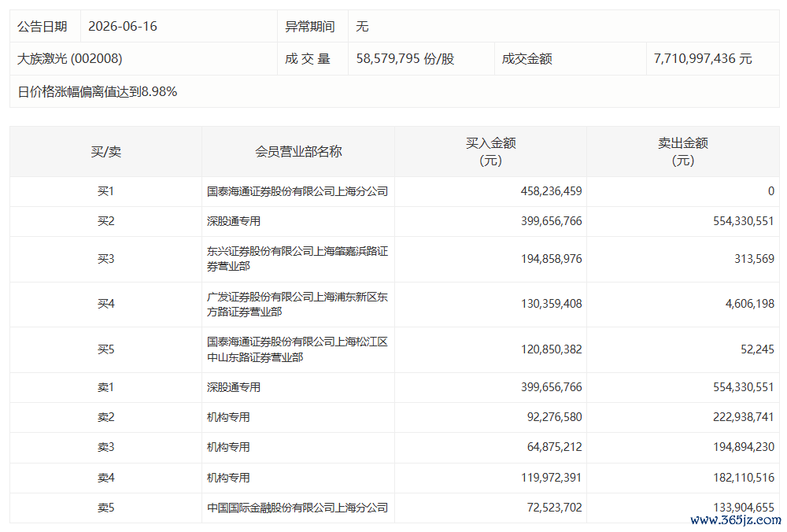Click sell amount 4,606,198
The image size is (787, 532).
coord(749,304)
